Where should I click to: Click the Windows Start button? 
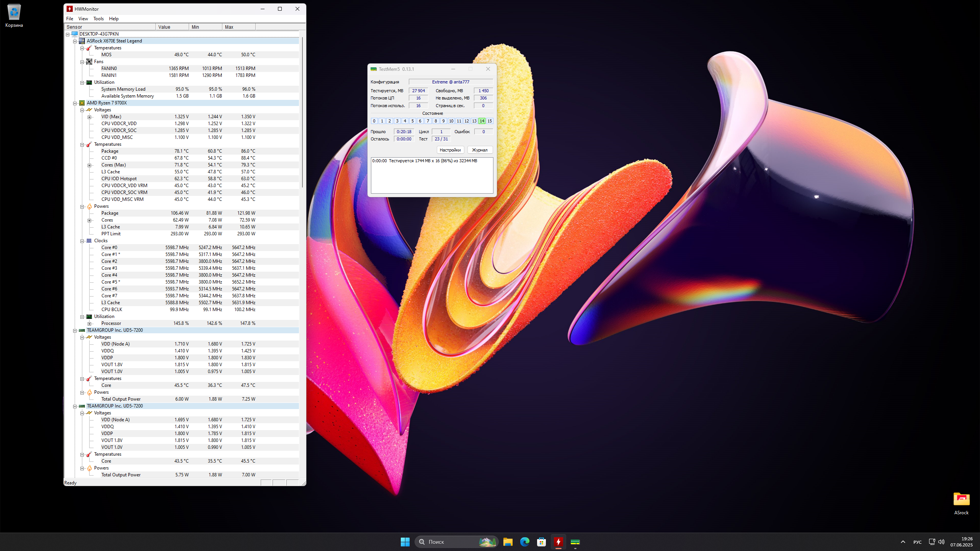tap(405, 542)
